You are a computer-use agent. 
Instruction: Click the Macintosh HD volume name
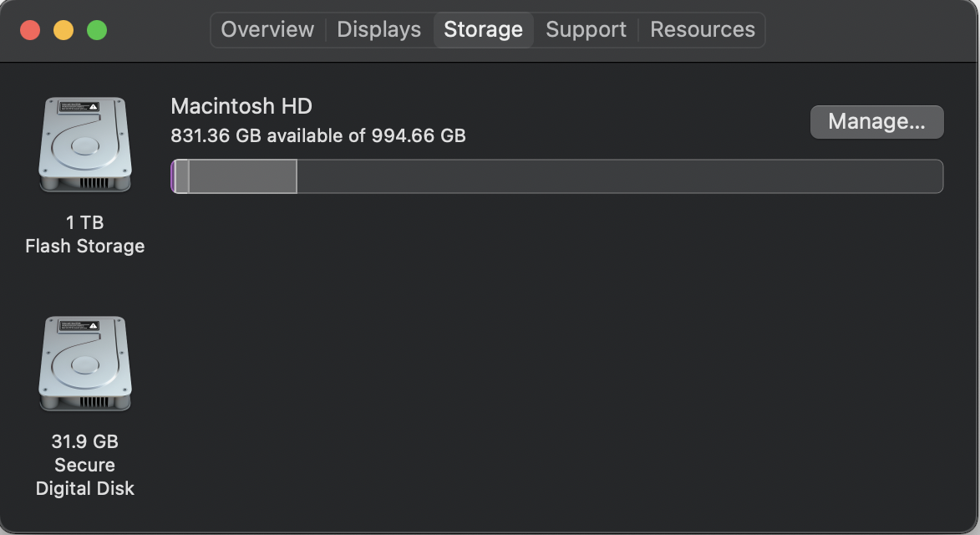tap(241, 106)
